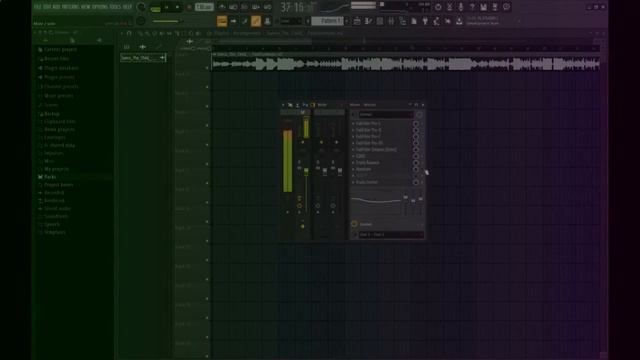Open the snap selector dropdown
The height and width of the screenshot is (360, 640).
click(291, 21)
